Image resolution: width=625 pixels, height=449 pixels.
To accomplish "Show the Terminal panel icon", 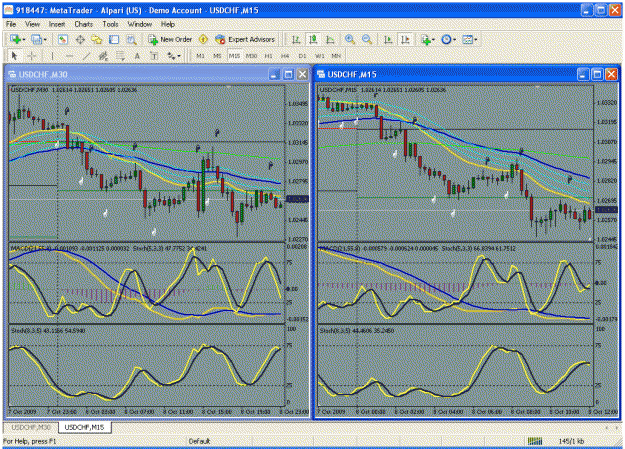I will click(114, 39).
